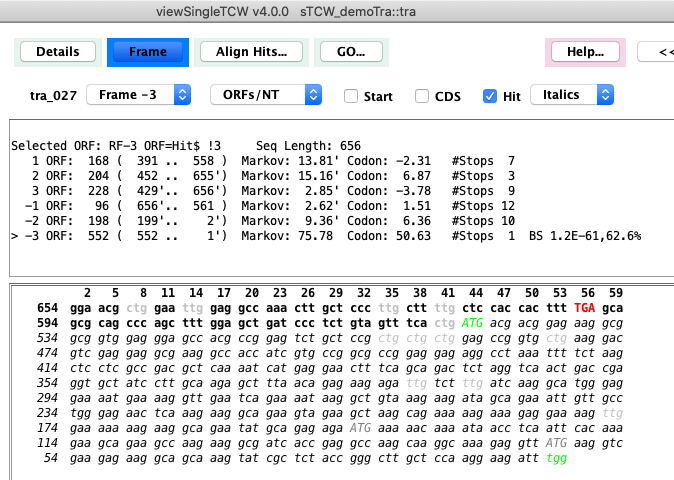Screen dimensions: 674x480
Task: Open the Align Hits dialog
Action: 251,51
